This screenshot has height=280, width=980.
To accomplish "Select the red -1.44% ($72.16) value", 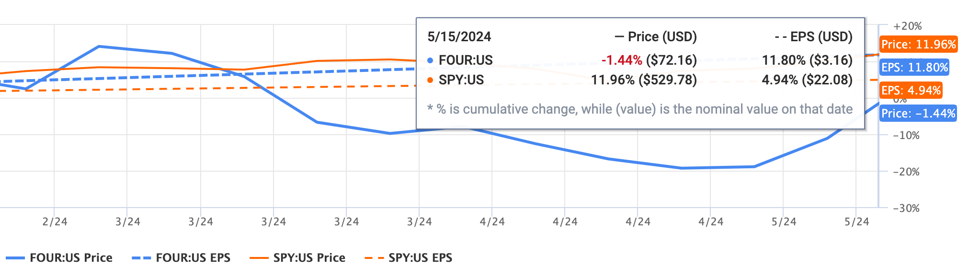I will (649, 60).
